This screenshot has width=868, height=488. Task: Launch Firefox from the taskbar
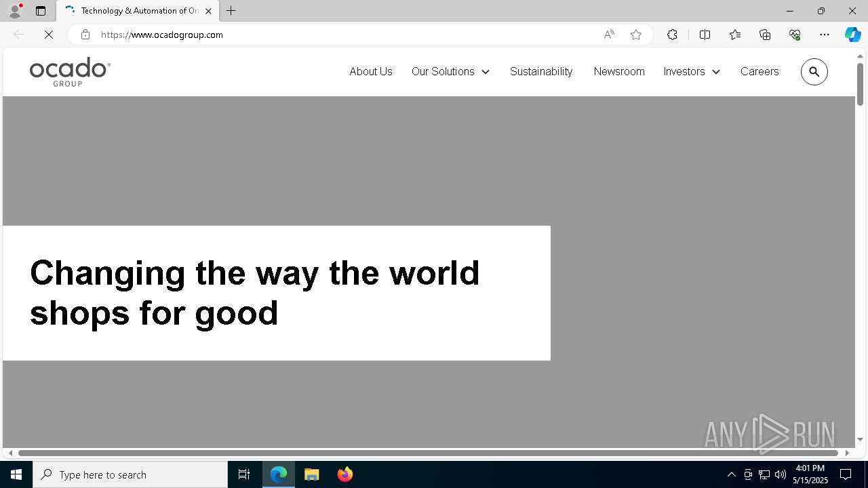(x=345, y=474)
